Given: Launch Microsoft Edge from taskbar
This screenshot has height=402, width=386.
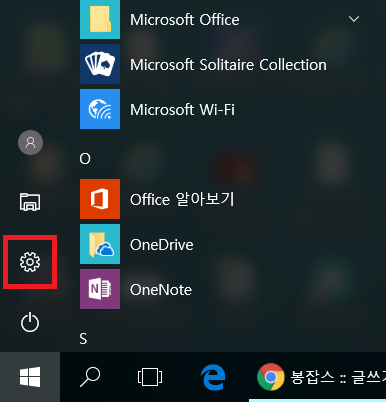Looking at the screenshot, I should (213, 377).
